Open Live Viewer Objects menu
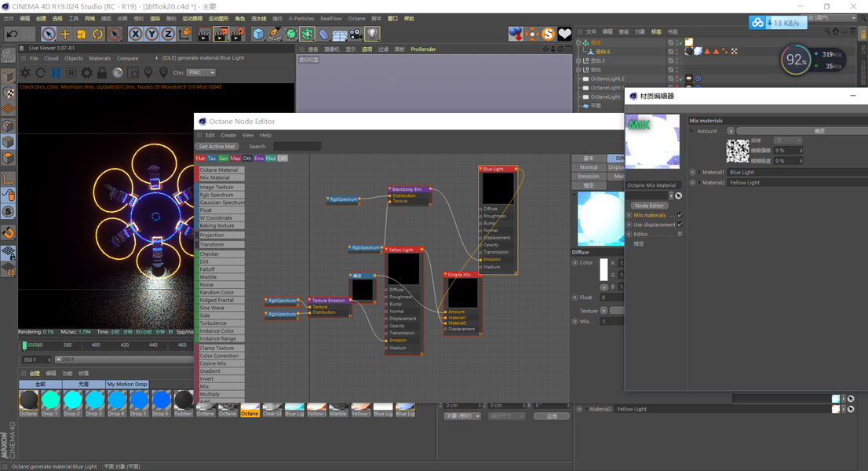This screenshot has height=471, width=868. (74, 58)
